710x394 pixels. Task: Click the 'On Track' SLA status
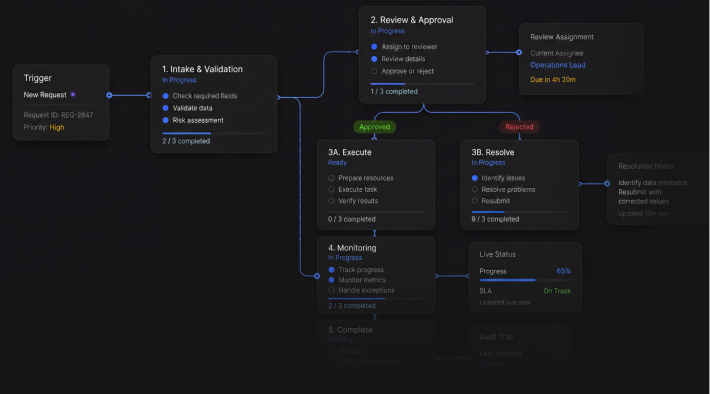(x=557, y=291)
